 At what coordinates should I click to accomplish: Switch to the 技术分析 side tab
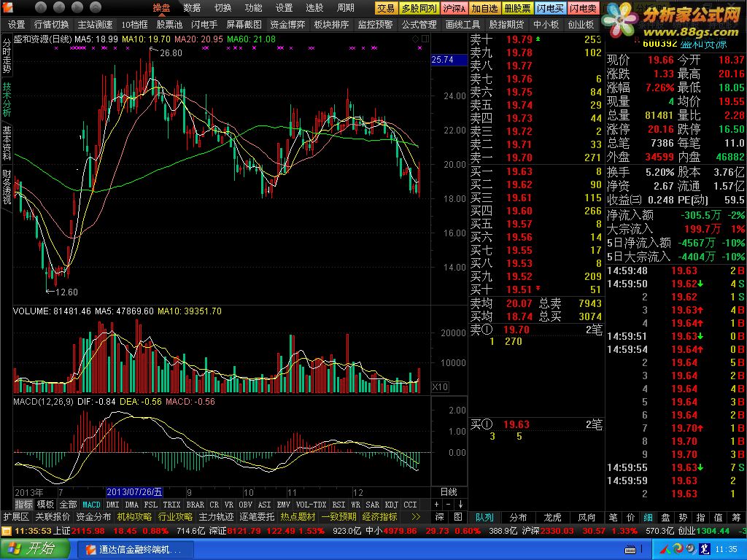[7, 99]
